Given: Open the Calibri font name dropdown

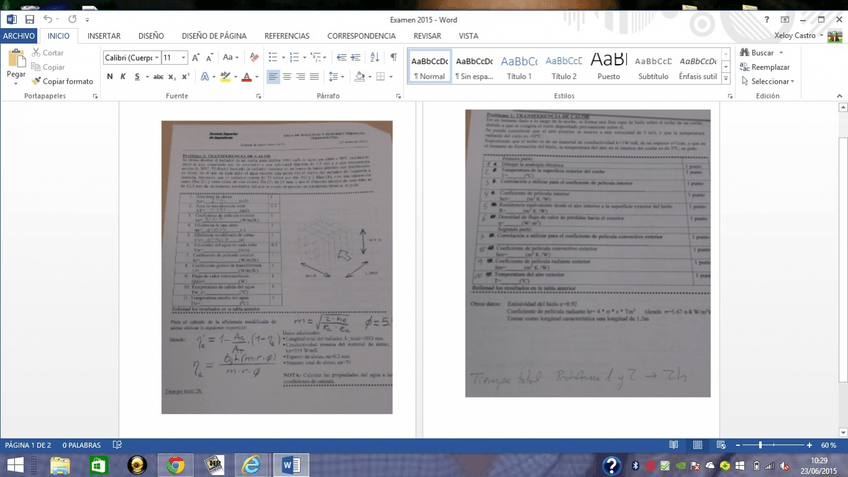Looking at the screenshot, I should (x=156, y=58).
